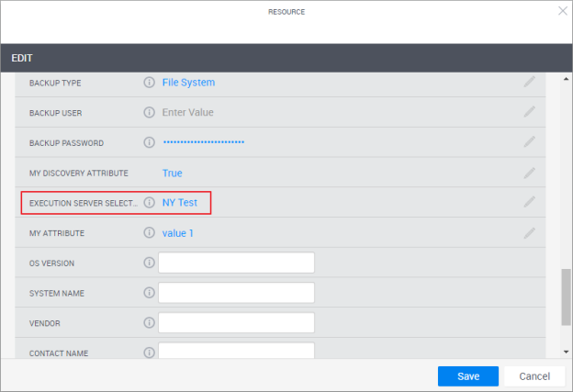Edit Execution Server Selector using pencil icon
573x392 pixels.
[x=529, y=202]
